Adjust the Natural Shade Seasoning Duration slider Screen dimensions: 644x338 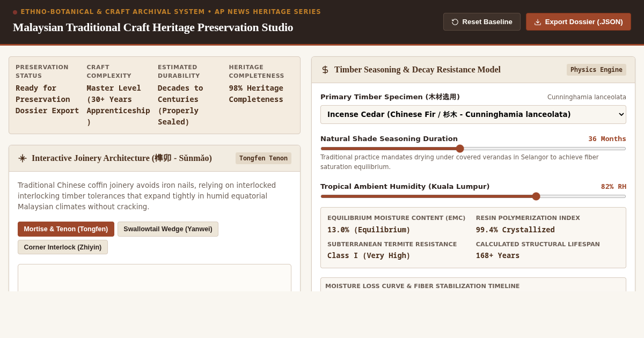click(473, 149)
